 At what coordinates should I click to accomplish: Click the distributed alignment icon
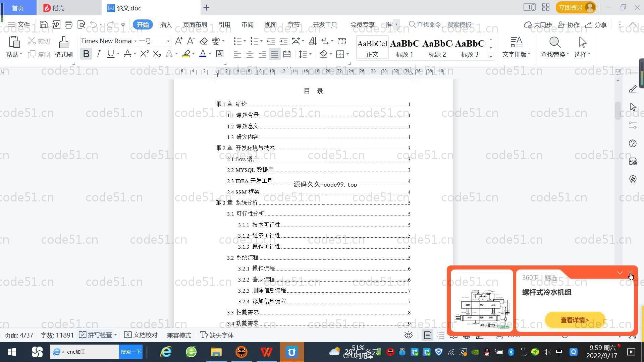click(287, 54)
